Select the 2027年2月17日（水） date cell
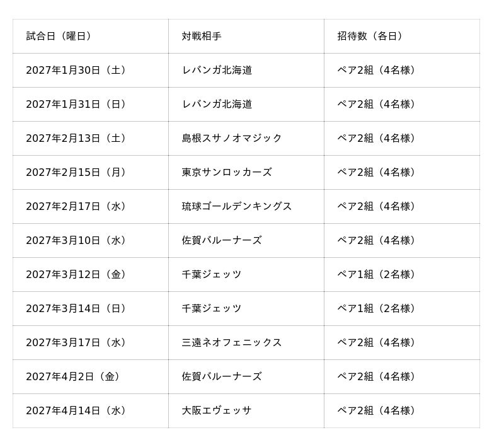Viewport: 504px width, 447px height. [x=90, y=206]
